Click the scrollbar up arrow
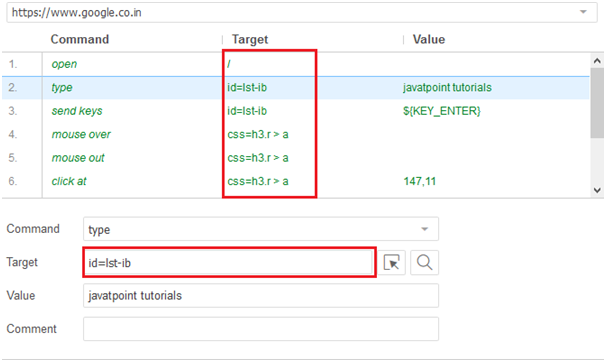Viewport: 606px width, 362px height. tap(597, 61)
